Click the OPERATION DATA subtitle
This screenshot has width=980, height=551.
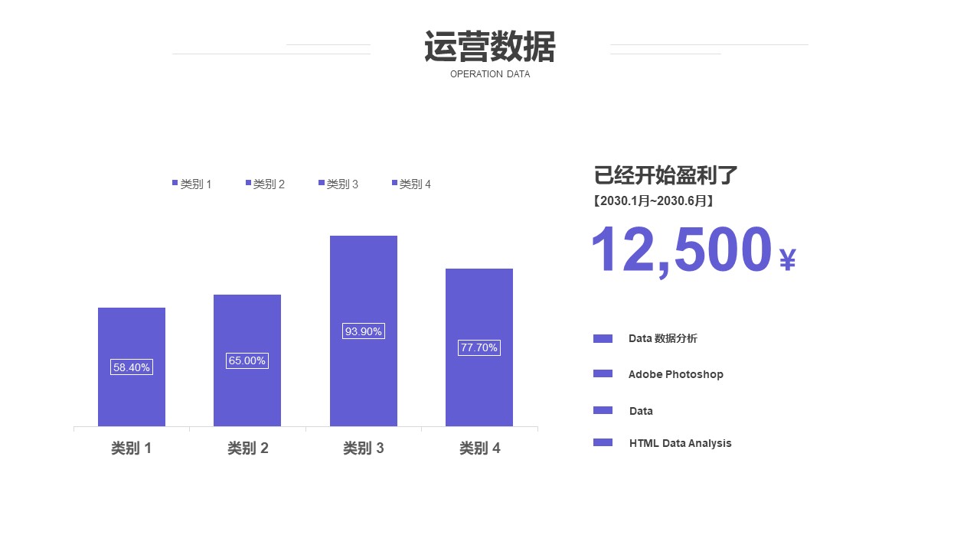tap(490, 74)
